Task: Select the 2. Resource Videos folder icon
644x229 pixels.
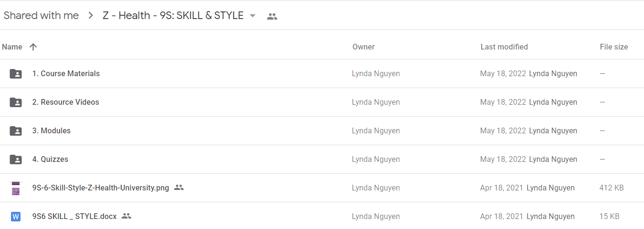Action: [x=16, y=102]
